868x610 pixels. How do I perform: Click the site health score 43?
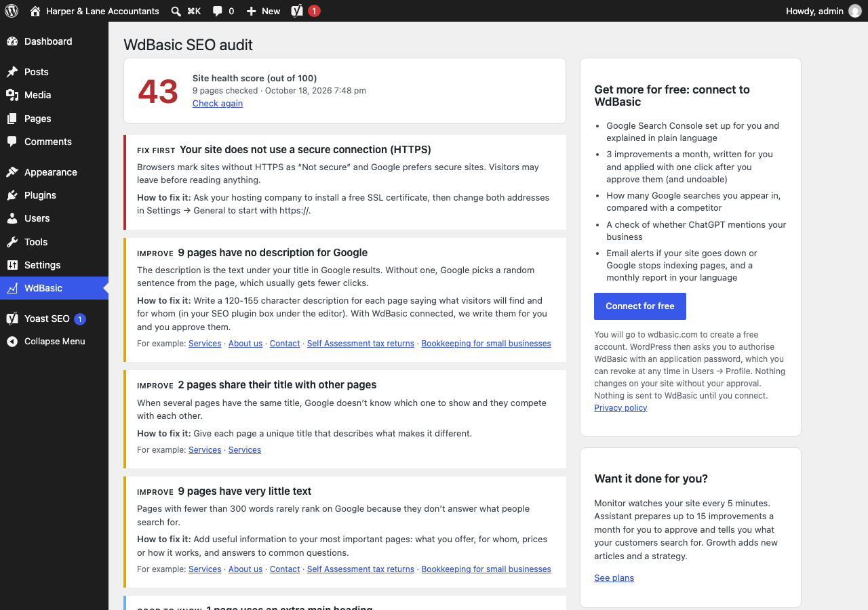tap(158, 91)
